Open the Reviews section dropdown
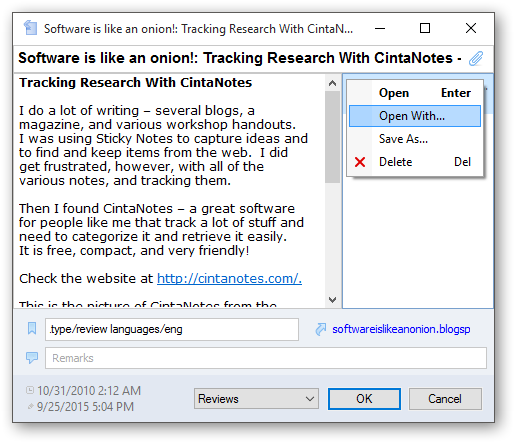The height and width of the screenshot is (443, 515). click(256, 399)
